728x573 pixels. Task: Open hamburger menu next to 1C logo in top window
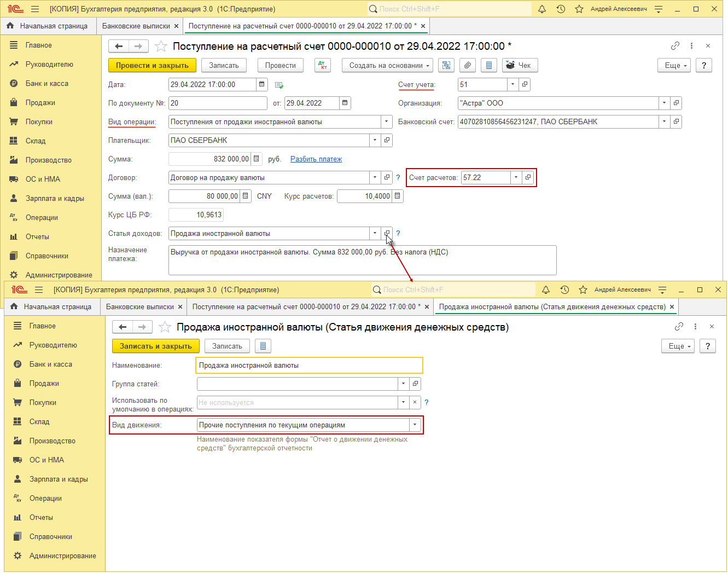(35, 9)
